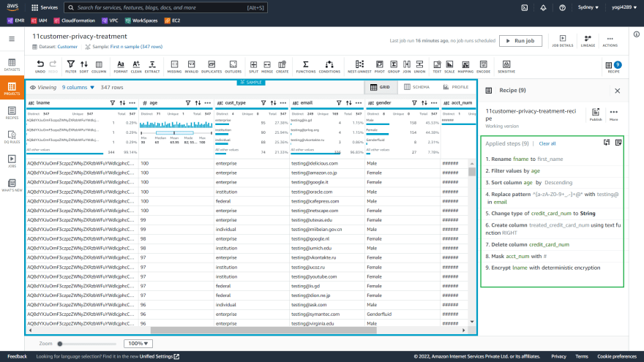Image resolution: width=644 pixels, height=362 pixels.
Task: Open the Column tool in toolbar
Action: [x=99, y=67]
